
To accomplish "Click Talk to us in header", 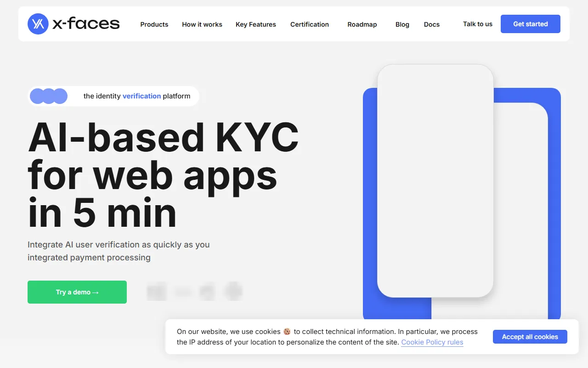I will 478,24.
